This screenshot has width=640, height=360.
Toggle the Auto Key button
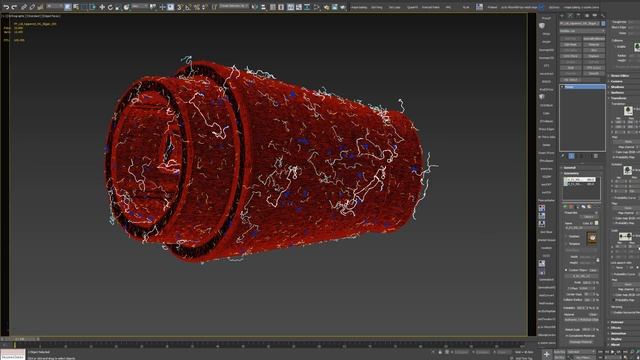(x=559, y=351)
